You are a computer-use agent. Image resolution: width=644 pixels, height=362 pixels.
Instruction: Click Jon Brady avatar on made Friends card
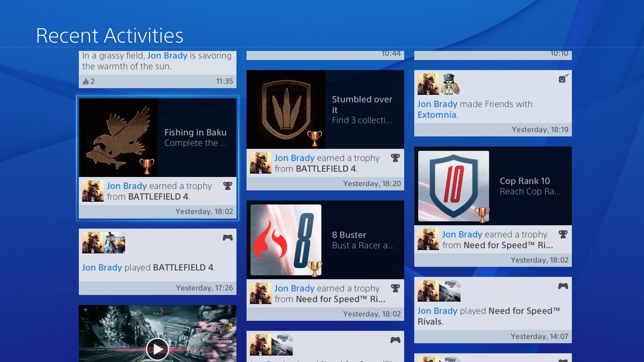pyautogui.click(x=428, y=84)
